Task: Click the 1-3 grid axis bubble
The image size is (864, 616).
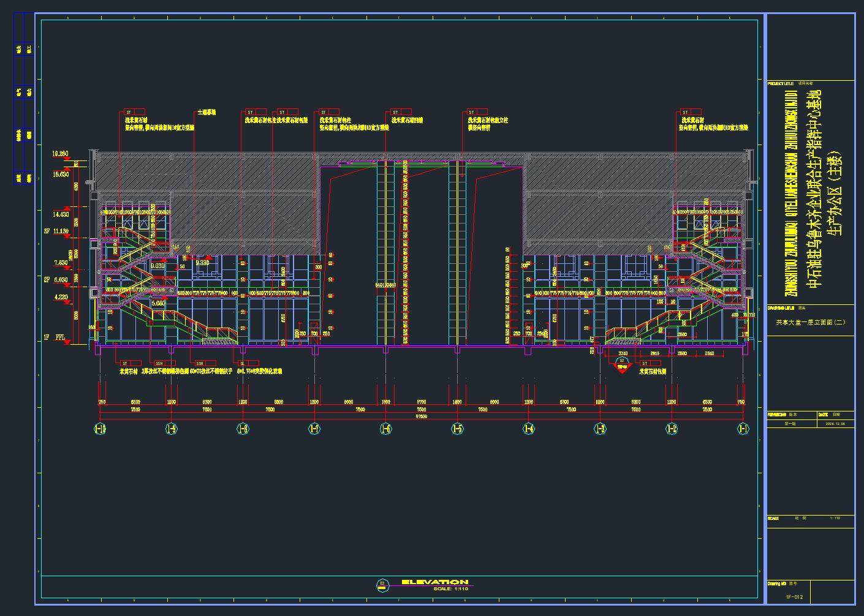Action: point(600,429)
